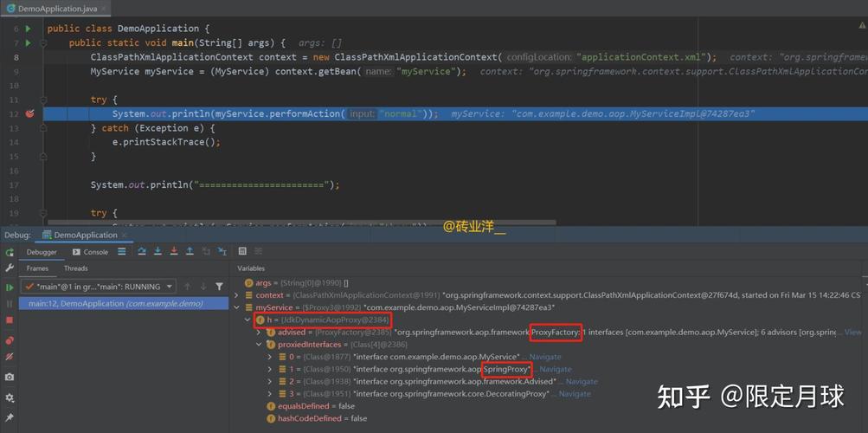Step over to next line

[142, 251]
